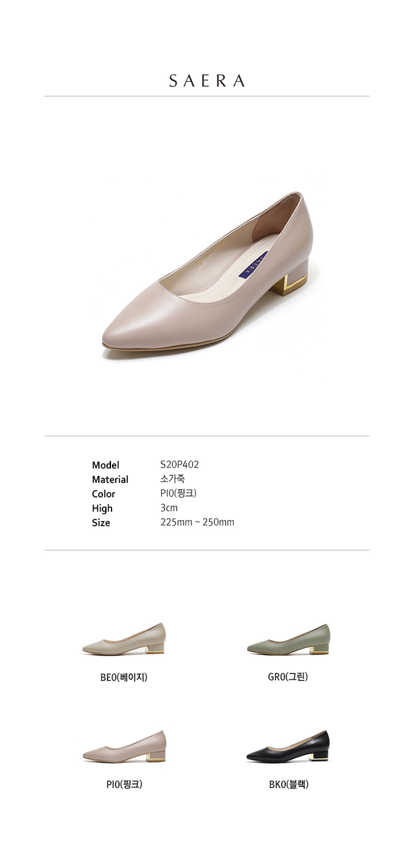The height and width of the screenshot is (868, 414).
Task: Click the heel height value 3cm
Action: [169, 508]
